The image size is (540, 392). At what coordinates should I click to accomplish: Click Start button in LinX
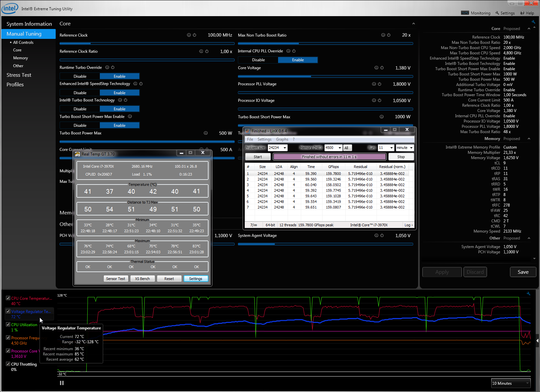258,157
